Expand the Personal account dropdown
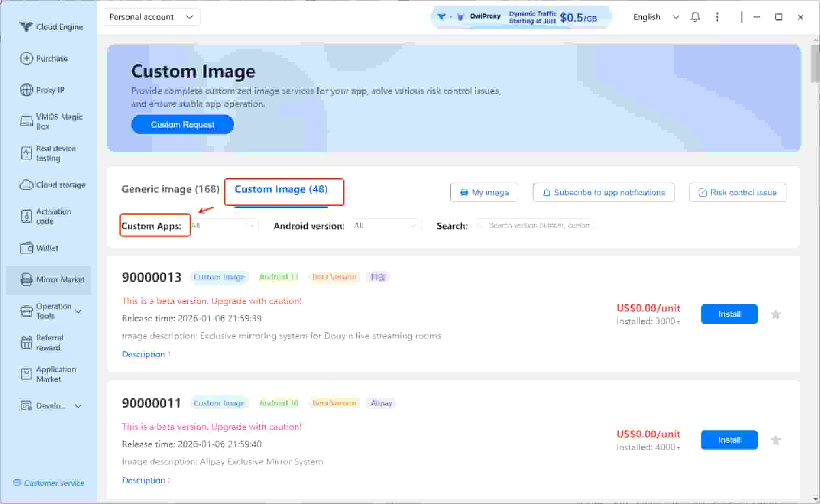Viewport: 820px width, 504px height. coord(151,17)
